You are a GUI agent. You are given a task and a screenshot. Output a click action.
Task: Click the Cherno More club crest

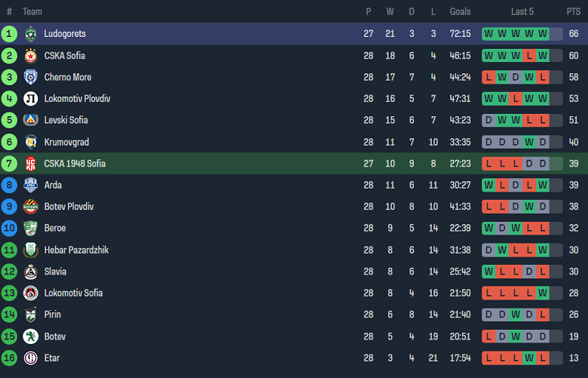point(31,77)
